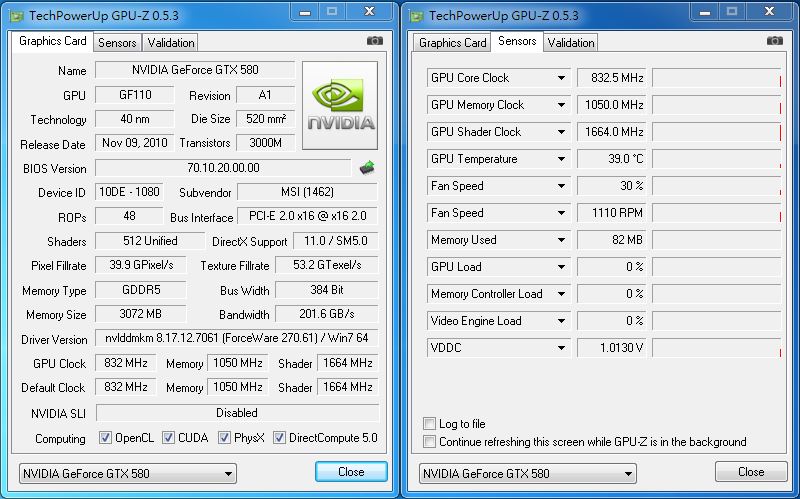Expand the GPU Temperature sensor dropdown
The width and height of the screenshot is (800, 499).
(561, 159)
